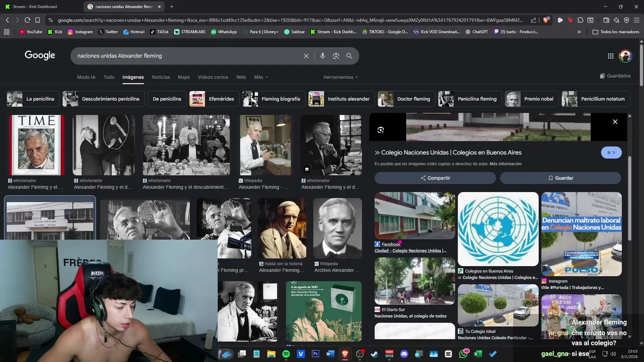
Task: Open Discord from the taskbar
Action: (404, 354)
